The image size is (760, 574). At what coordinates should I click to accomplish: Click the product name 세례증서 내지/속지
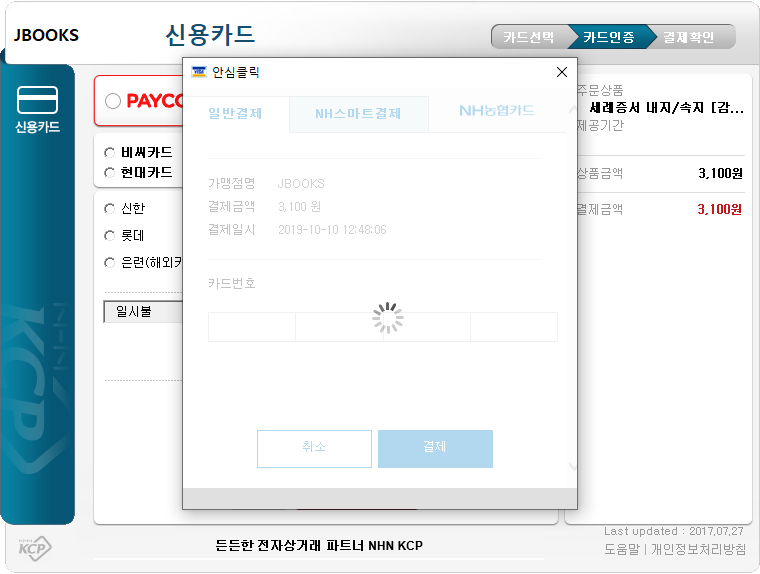[x=666, y=108]
